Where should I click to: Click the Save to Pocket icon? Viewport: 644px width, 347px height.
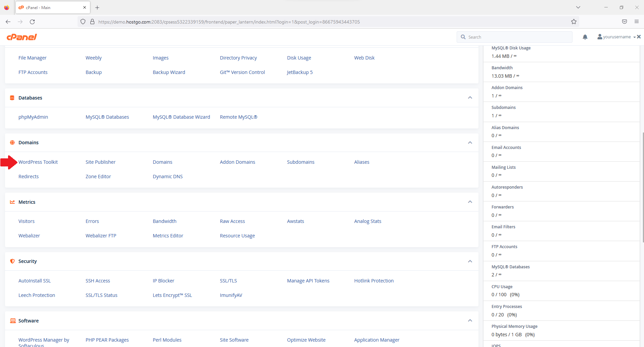(624, 22)
